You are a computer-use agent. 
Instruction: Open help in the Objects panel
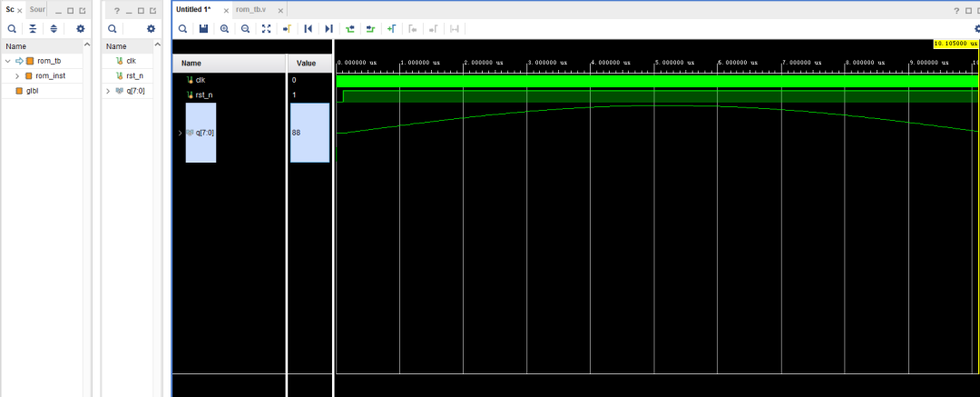click(x=116, y=11)
